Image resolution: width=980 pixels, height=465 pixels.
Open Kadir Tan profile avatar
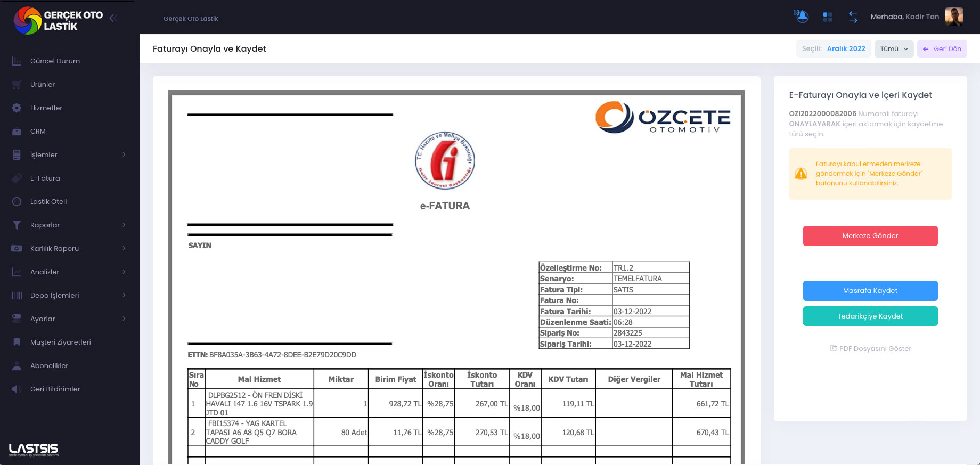[x=954, y=17]
